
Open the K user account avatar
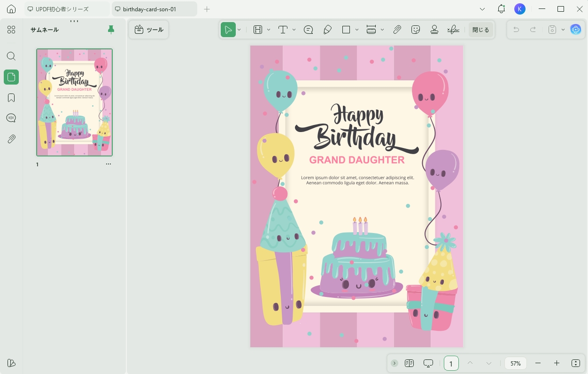pyautogui.click(x=520, y=9)
